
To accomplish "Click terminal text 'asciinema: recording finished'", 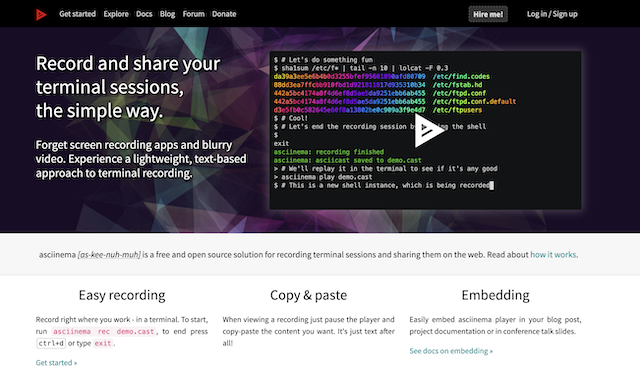I will 329,152.
